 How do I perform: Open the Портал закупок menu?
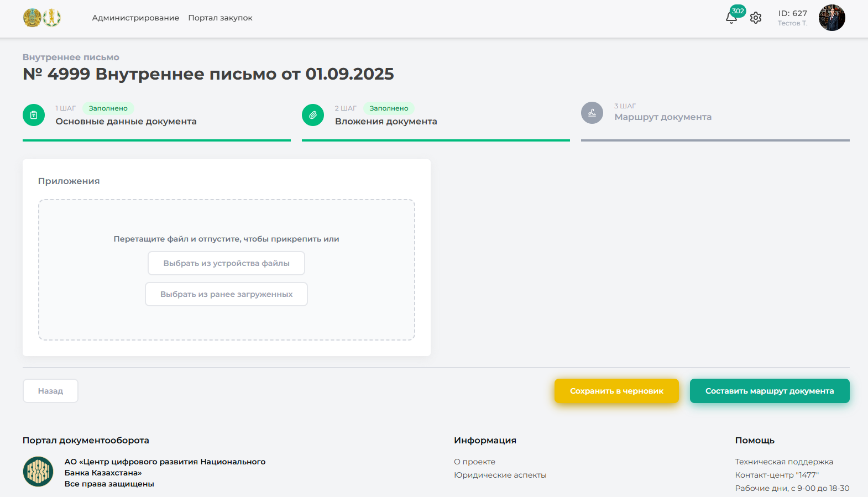220,18
